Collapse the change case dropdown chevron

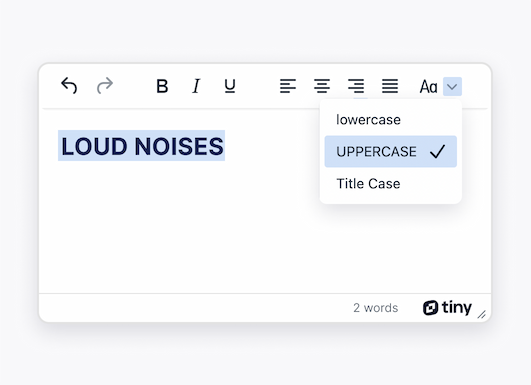(x=452, y=86)
